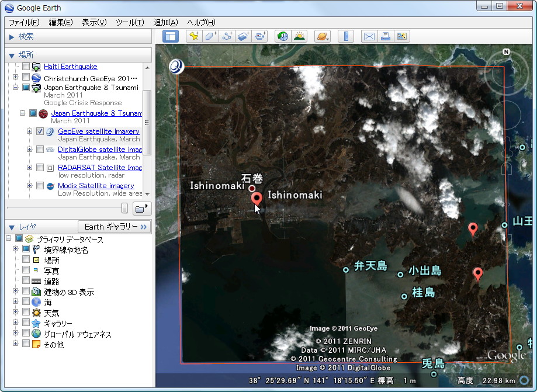
Task: Open the Record a Tour tool
Action: pyautogui.click(x=260, y=36)
